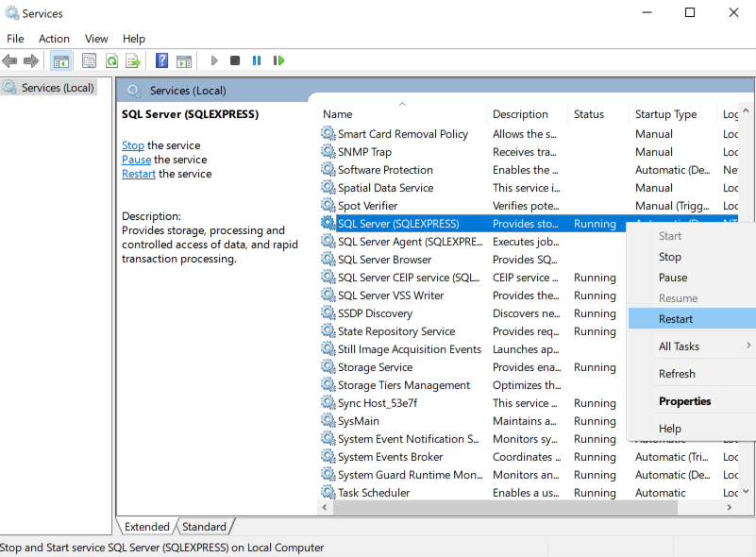
Task: Click gear icon of Spot Verifier row
Action: (x=328, y=205)
